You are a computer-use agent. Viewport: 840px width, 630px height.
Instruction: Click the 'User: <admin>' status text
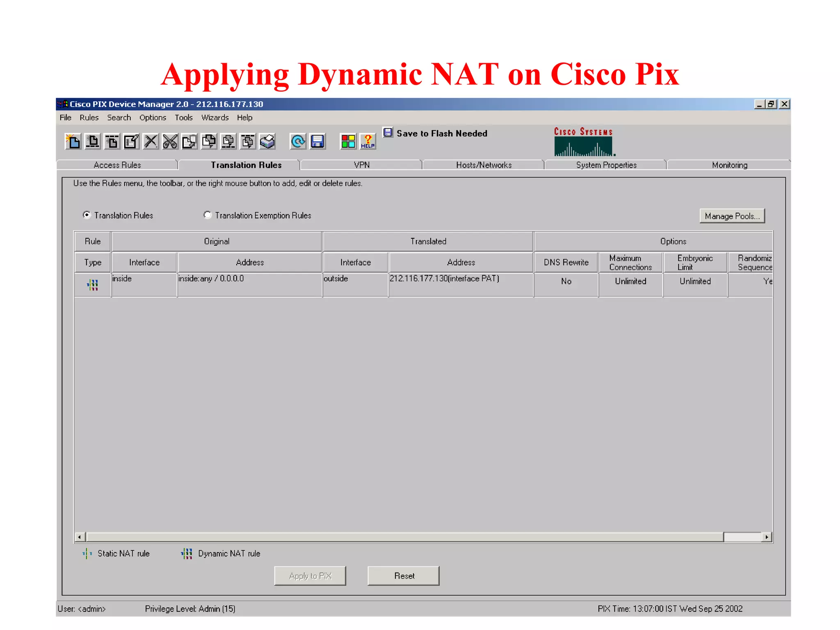pyautogui.click(x=82, y=609)
